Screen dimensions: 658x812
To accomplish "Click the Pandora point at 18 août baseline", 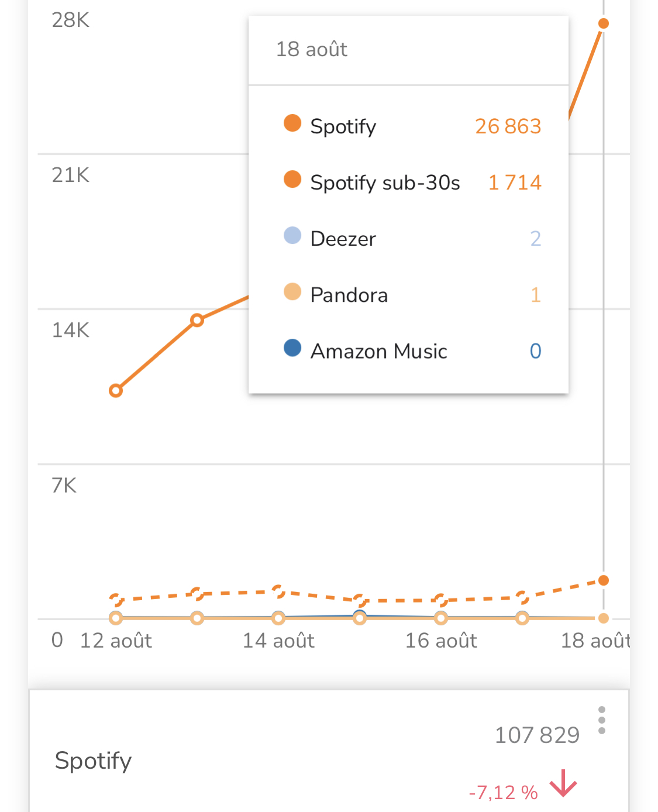I will (604, 618).
